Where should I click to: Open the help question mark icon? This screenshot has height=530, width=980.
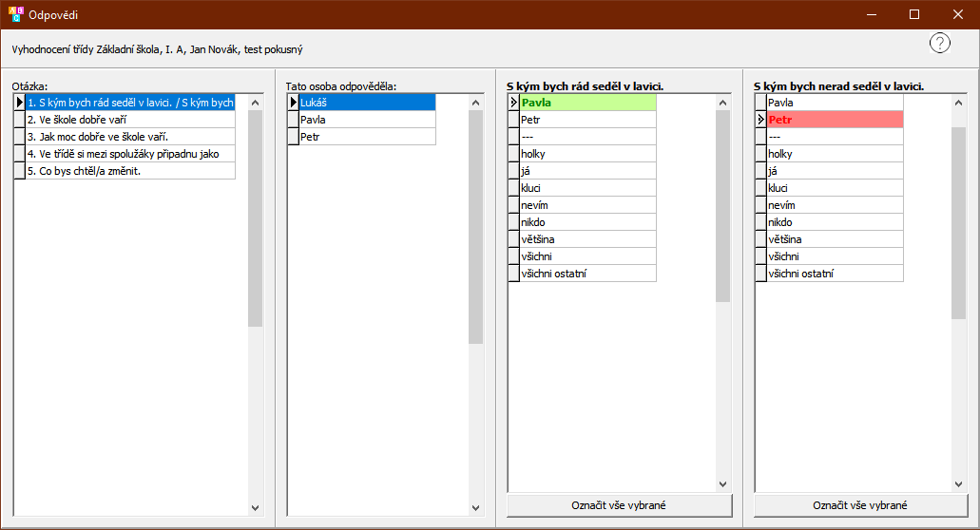[x=939, y=43]
